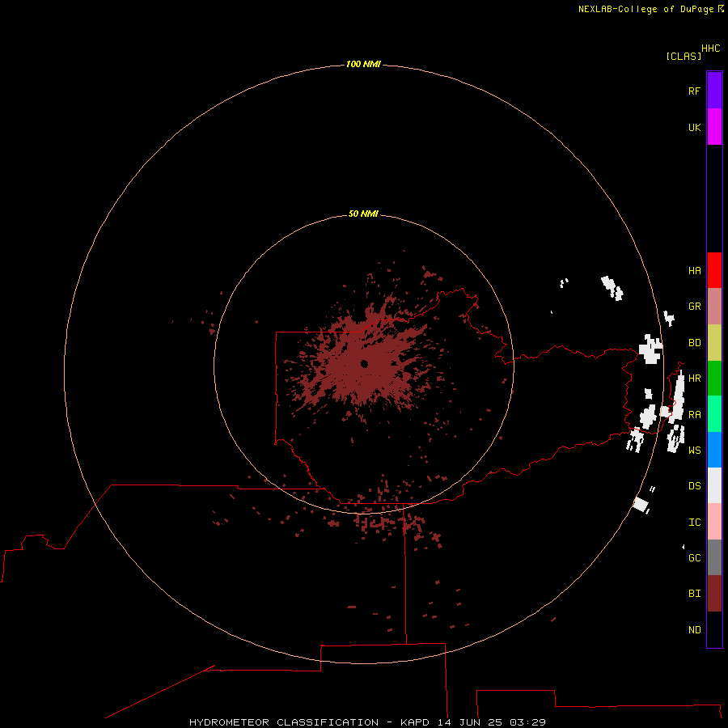Click the BI dark red color swatch
This screenshot has height=728, width=728.
click(714, 594)
